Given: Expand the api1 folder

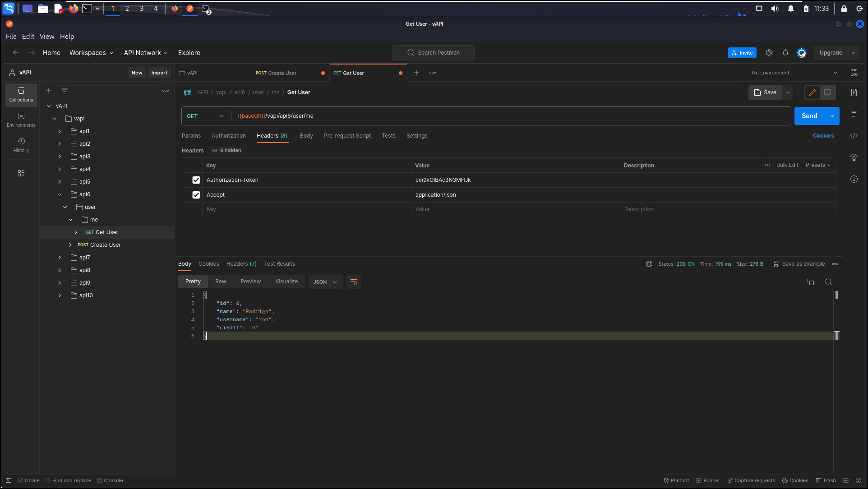Looking at the screenshot, I should (60, 131).
